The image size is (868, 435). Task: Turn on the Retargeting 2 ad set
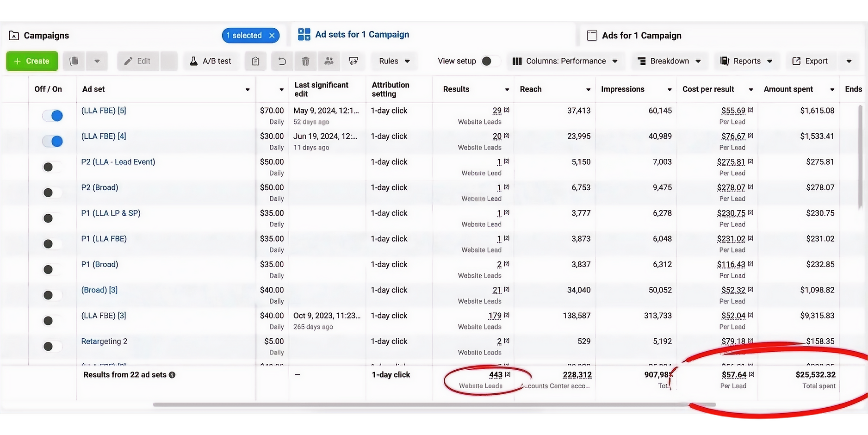click(52, 347)
